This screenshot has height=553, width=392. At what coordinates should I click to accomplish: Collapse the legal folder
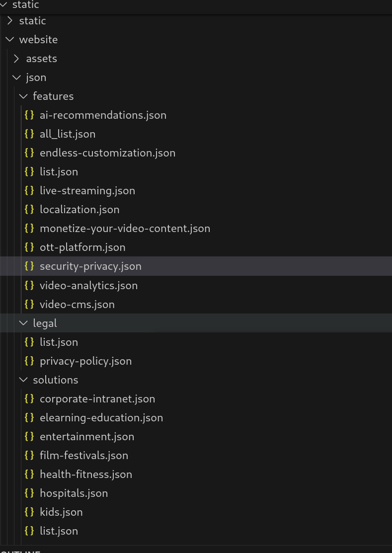23,323
